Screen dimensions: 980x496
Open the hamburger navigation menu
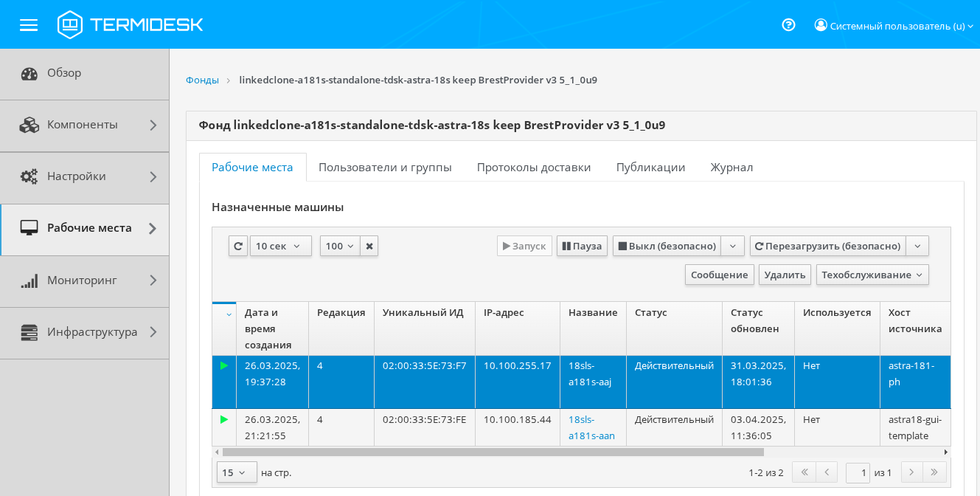coord(29,25)
